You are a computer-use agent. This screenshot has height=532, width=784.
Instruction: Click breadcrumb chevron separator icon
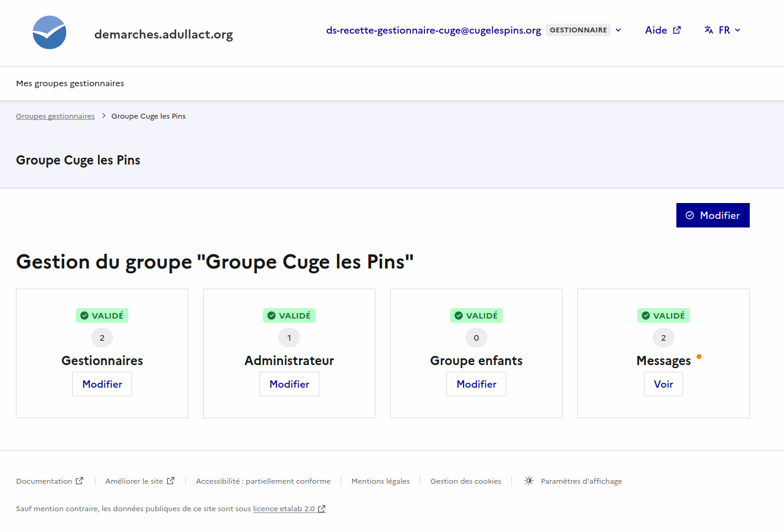click(104, 116)
